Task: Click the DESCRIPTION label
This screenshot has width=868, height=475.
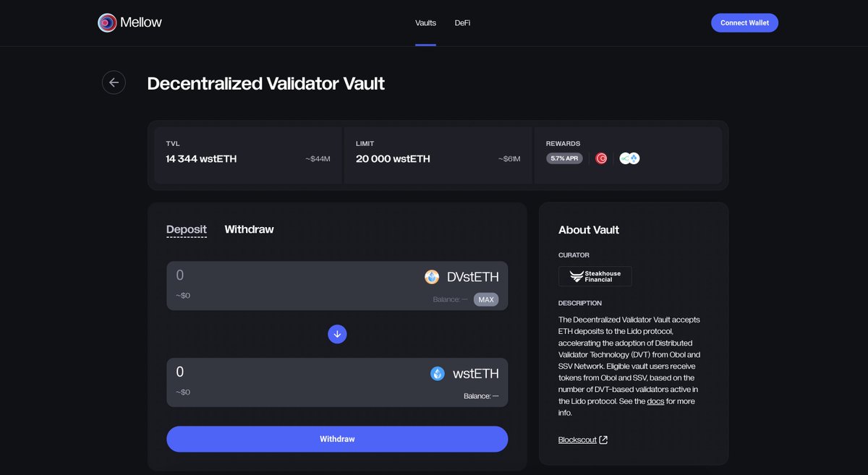Action: point(580,303)
